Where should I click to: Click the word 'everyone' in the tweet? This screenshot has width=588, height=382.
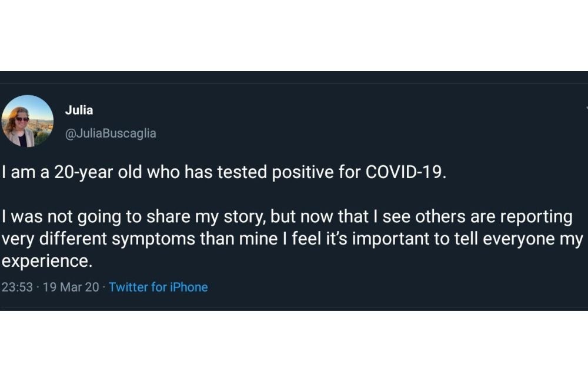[x=519, y=239]
